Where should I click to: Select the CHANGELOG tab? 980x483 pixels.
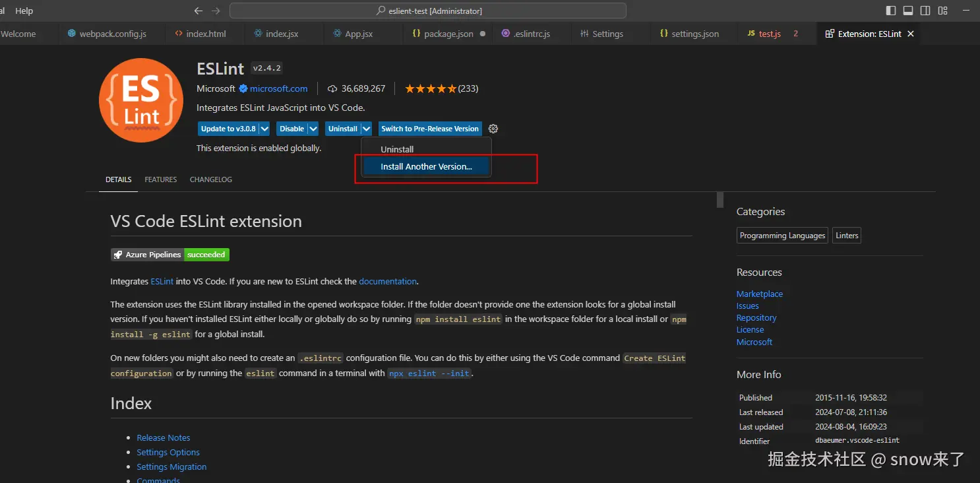211,179
